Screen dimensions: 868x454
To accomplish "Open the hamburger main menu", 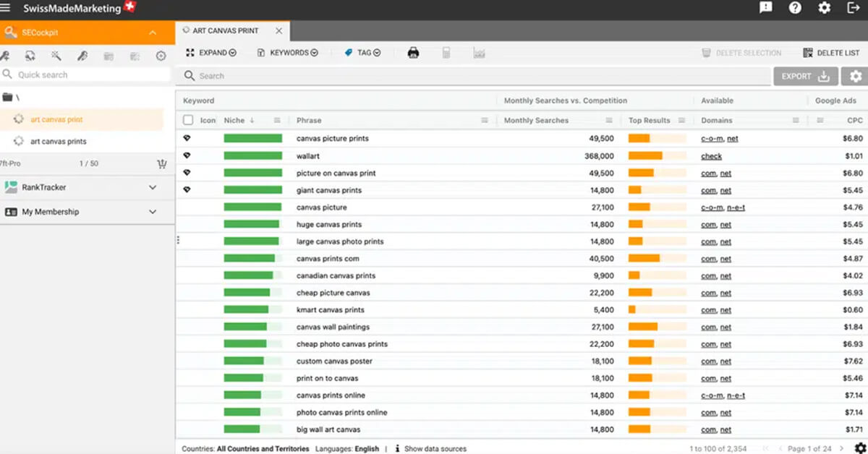I will click(7, 9).
